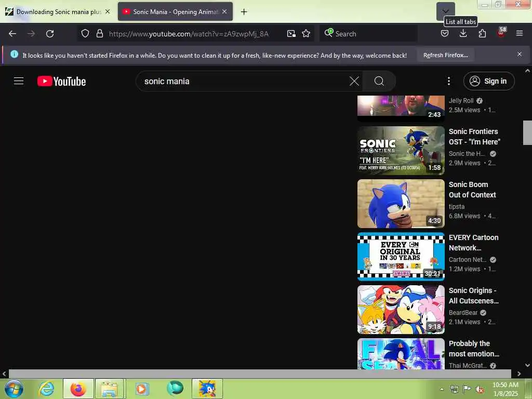The height and width of the screenshot is (399, 532).
Task: Open YouTube settings three-dot menu
Action: point(449,81)
